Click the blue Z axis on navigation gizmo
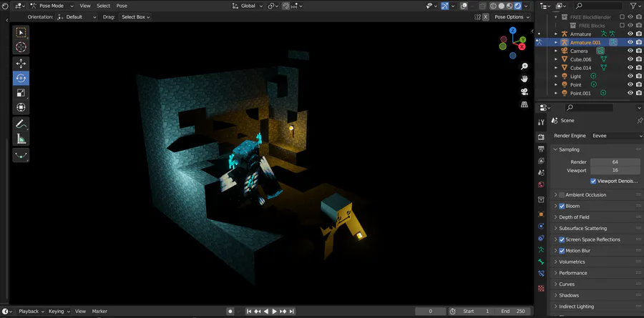The image size is (644, 318). (x=512, y=30)
